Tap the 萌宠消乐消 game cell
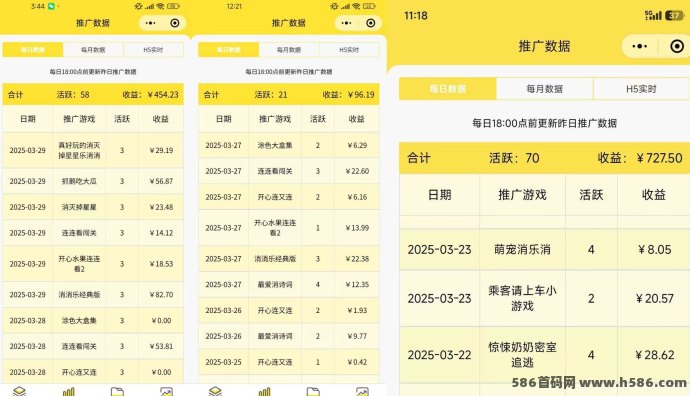Screen dimensions: 690x396 pyautogui.click(x=522, y=249)
